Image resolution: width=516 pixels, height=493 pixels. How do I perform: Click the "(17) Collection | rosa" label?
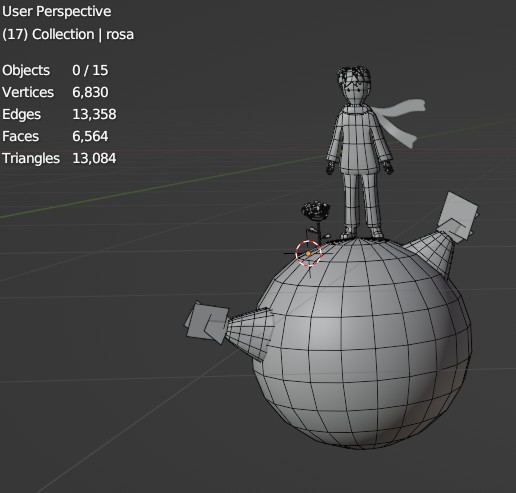(x=68, y=34)
